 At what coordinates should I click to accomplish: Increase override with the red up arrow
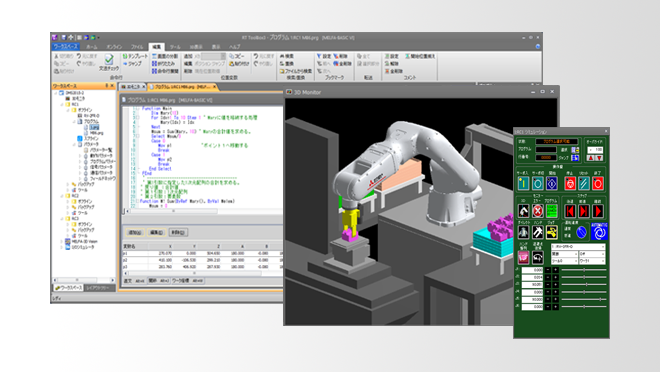591,158
